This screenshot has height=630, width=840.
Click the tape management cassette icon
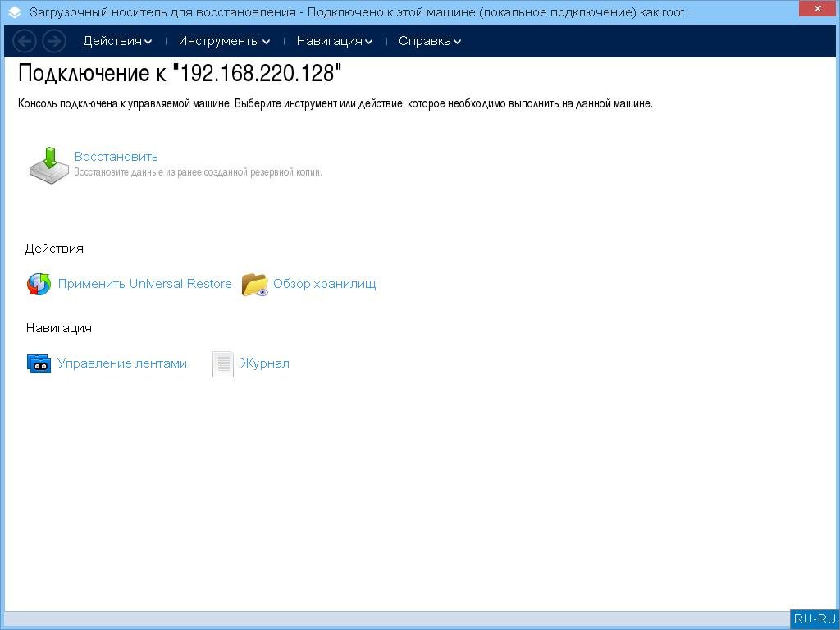coord(39,363)
